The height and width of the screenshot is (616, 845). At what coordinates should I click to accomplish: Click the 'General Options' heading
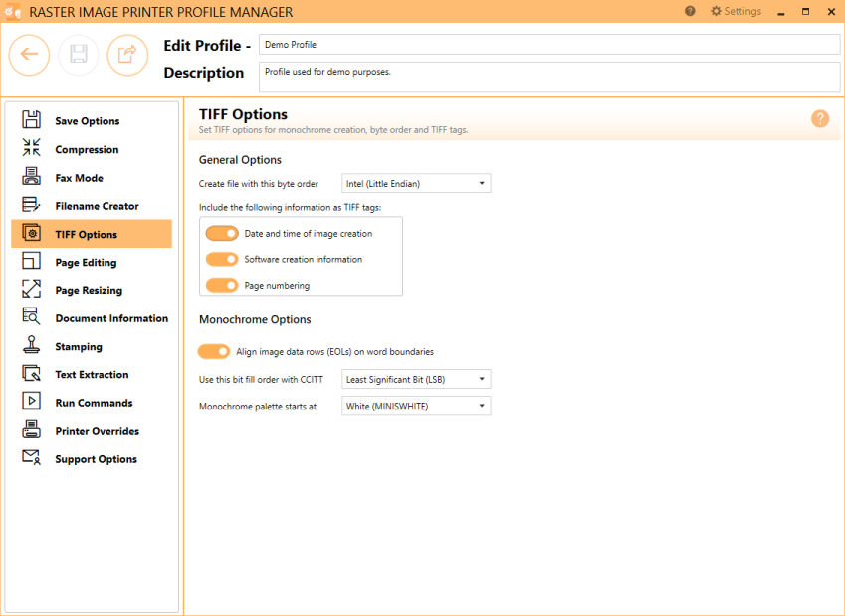click(240, 160)
